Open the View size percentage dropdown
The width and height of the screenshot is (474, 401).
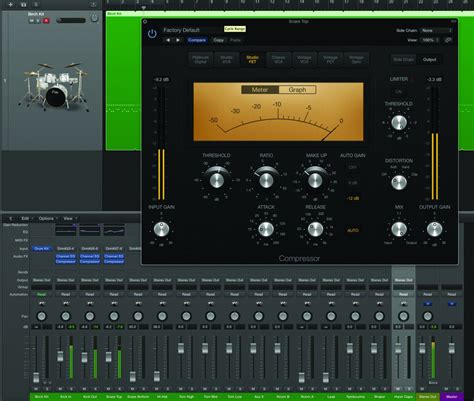point(430,40)
